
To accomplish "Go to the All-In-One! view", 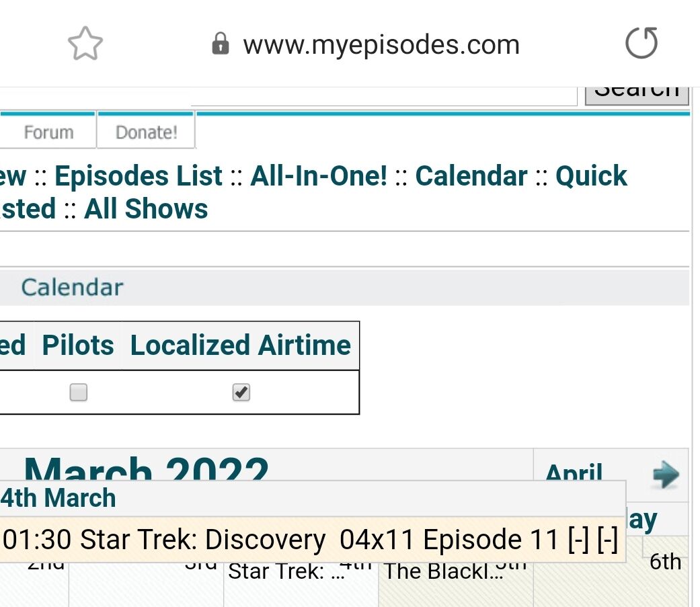I will pyautogui.click(x=319, y=176).
